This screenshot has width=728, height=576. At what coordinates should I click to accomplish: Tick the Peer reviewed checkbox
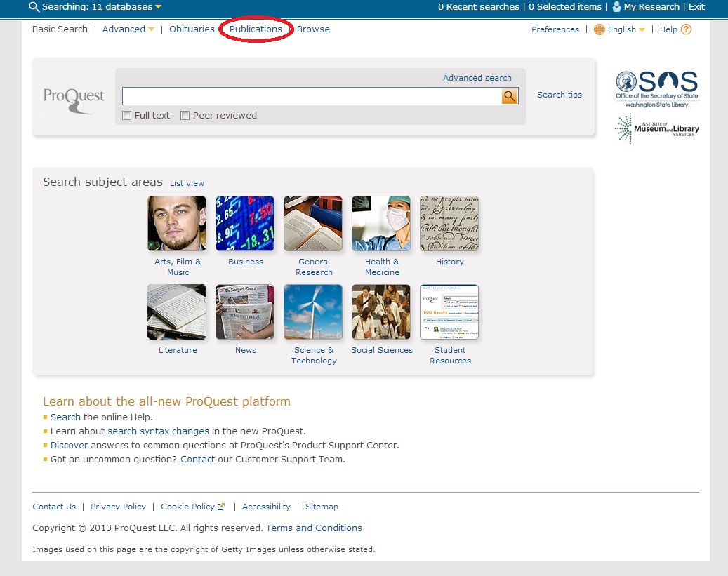click(185, 116)
